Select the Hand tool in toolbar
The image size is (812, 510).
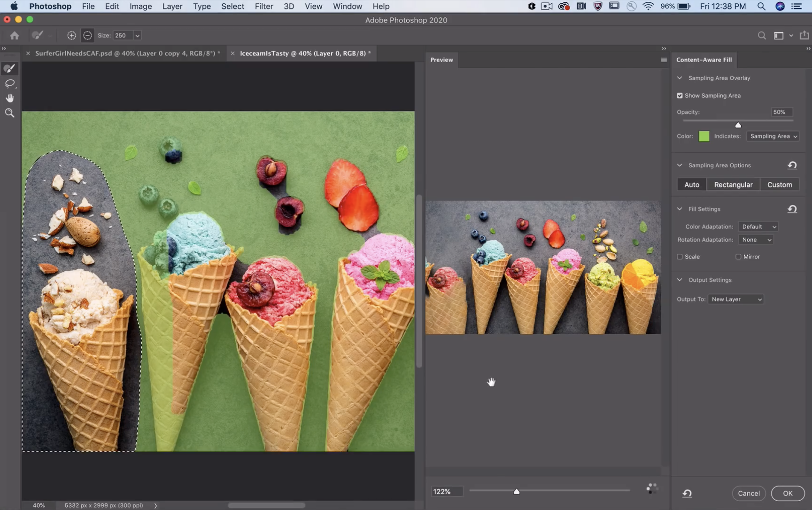pyautogui.click(x=9, y=98)
